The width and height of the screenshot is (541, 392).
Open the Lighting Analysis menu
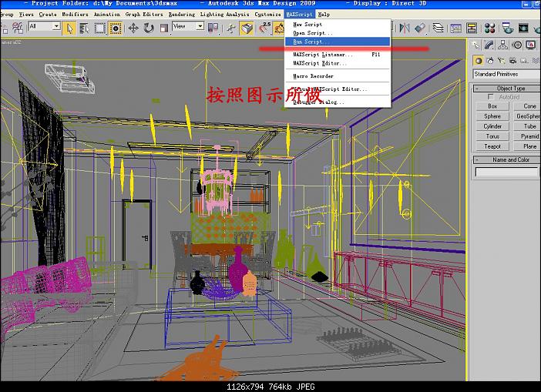click(x=224, y=14)
